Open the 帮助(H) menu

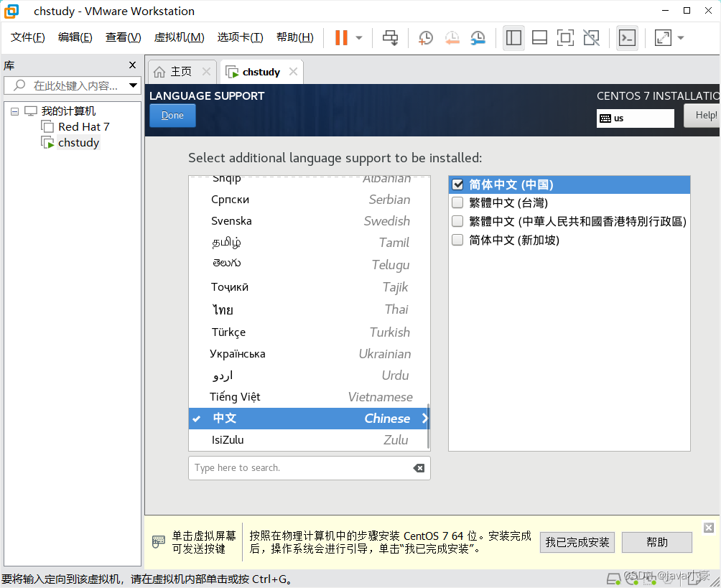(294, 37)
